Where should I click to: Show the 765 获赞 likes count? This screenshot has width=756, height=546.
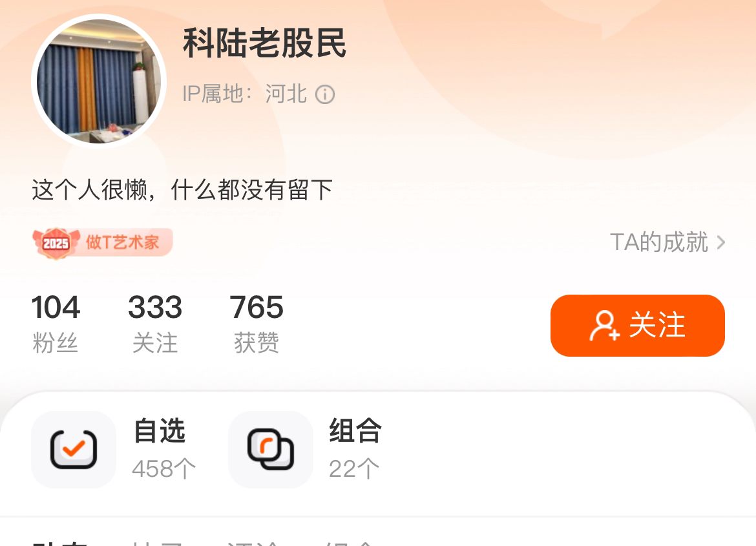point(257,324)
